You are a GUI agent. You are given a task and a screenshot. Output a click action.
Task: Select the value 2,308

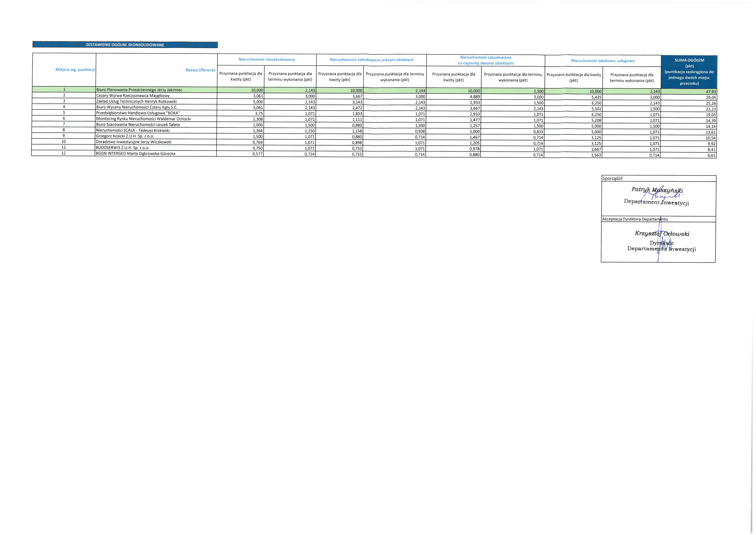(258, 119)
